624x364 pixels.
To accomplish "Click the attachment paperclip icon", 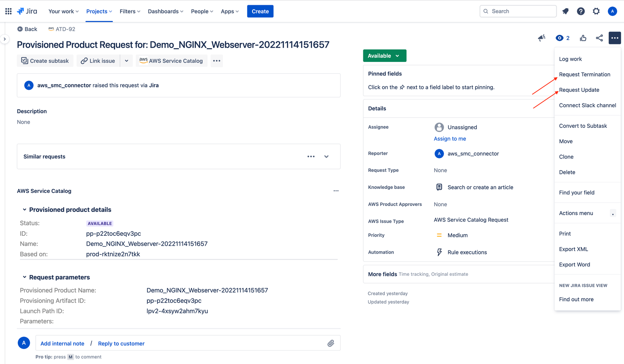I will (x=331, y=343).
